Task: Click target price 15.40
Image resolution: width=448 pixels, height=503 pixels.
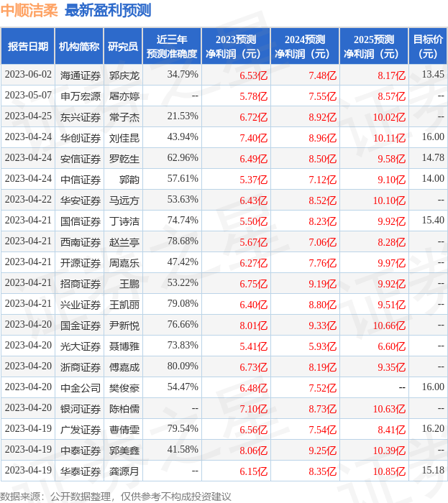Action: pyautogui.click(x=433, y=221)
